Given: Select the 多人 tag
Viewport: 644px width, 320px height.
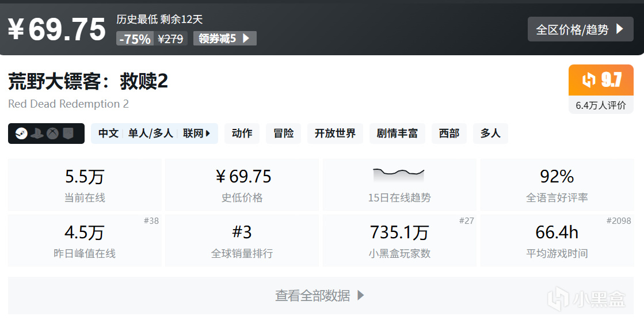Looking at the screenshot, I should click(490, 134).
